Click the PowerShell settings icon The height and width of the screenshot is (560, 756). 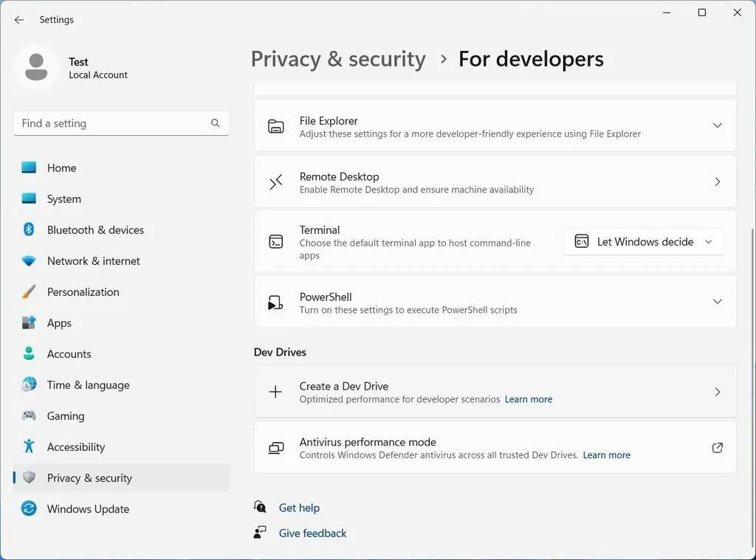[x=275, y=301]
